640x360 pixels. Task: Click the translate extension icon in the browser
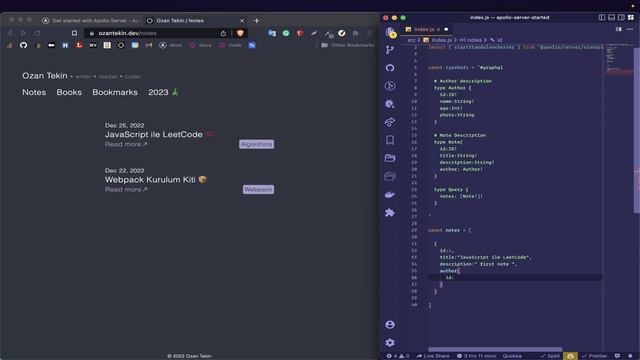(272, 33)
